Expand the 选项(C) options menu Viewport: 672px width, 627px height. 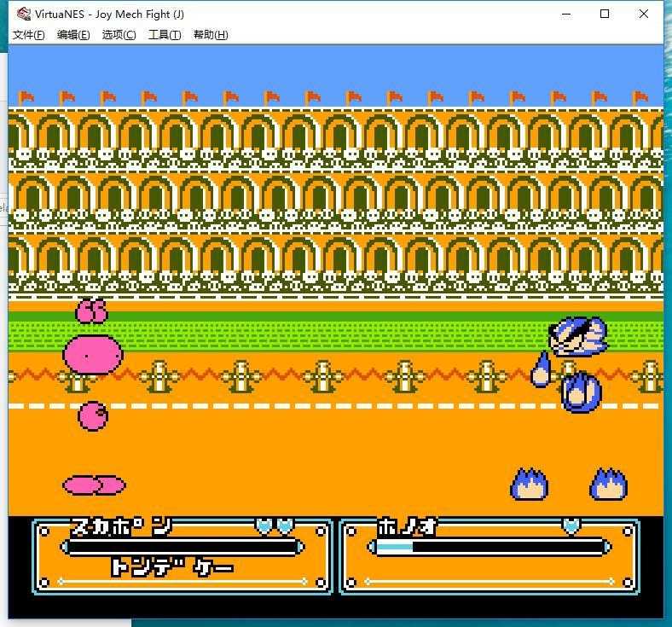click(119, 35)
